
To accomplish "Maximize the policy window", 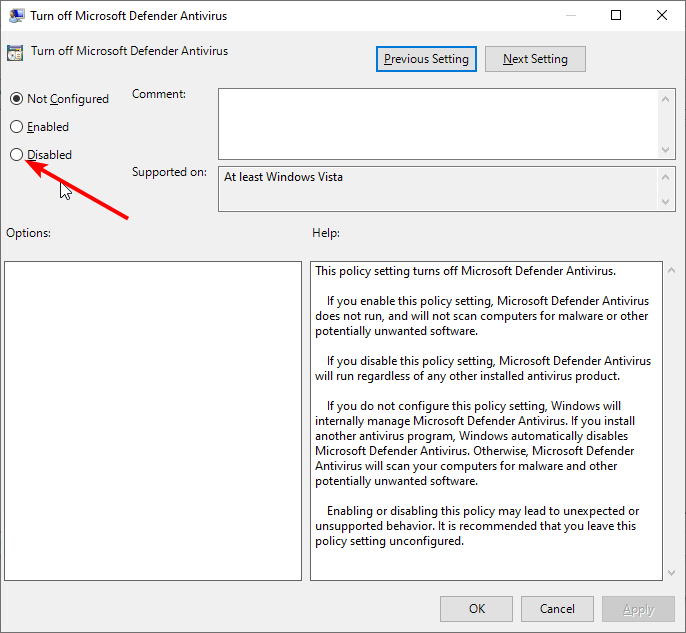I will click(616, 15).
